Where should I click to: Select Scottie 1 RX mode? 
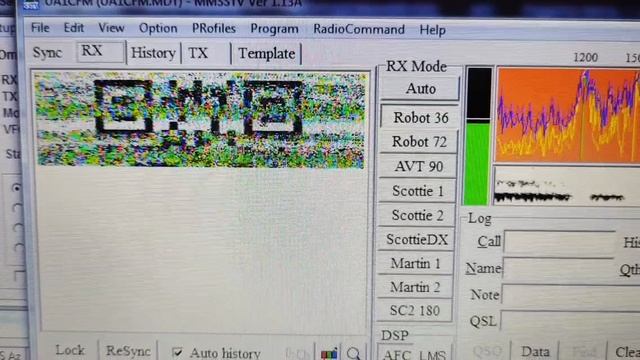coord(417,191)
